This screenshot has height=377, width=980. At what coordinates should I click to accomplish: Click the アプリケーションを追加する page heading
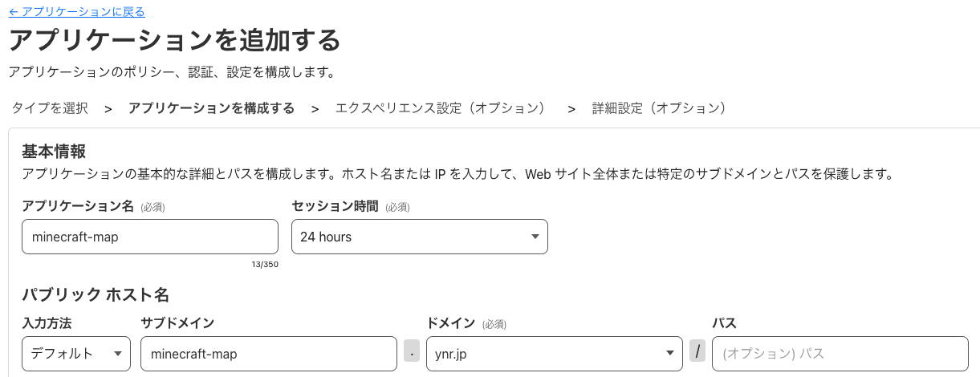(174, 40)
